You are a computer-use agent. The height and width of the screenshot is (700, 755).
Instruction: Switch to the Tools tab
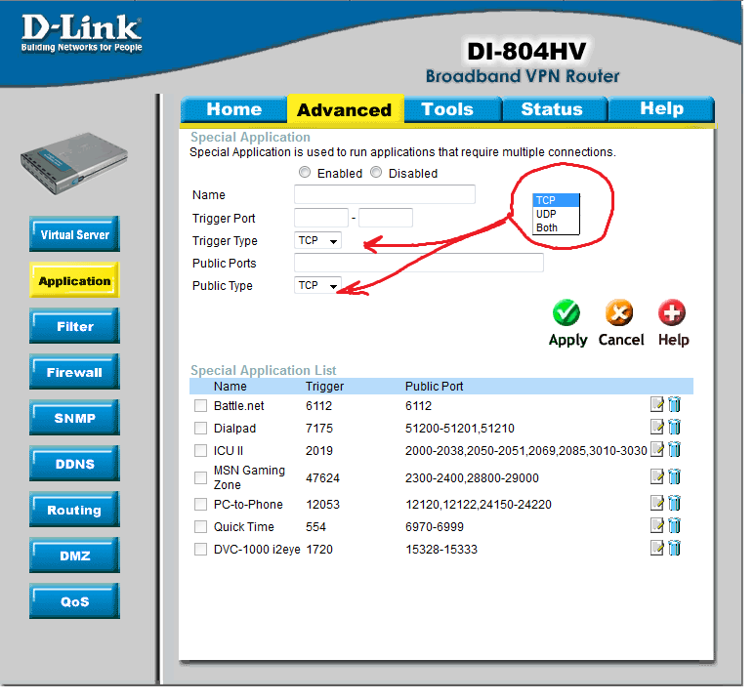coord(454,111)
